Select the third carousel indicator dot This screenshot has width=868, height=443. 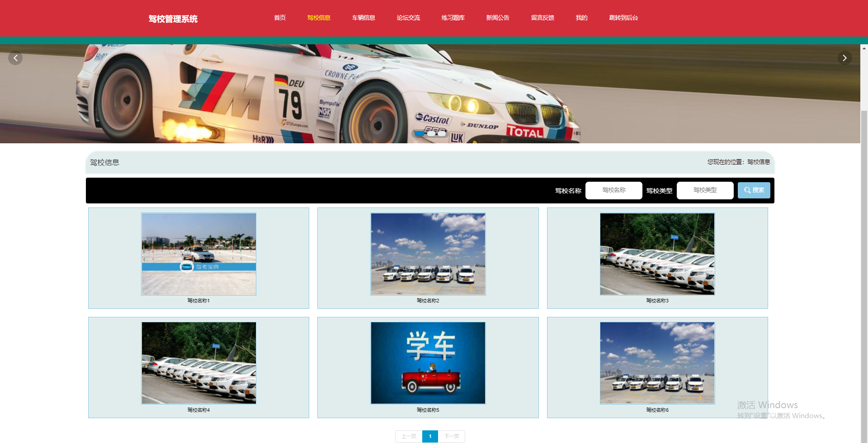click(442, 133)
